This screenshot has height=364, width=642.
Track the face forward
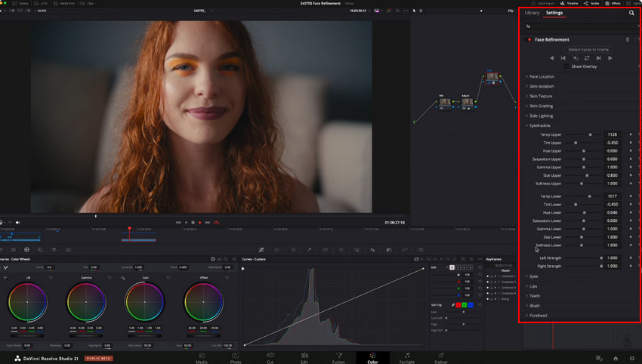[610, 58]
